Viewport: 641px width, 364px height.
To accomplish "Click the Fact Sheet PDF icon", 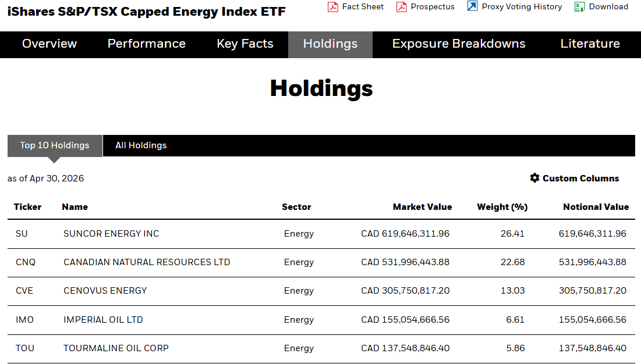I will (333, 6).
